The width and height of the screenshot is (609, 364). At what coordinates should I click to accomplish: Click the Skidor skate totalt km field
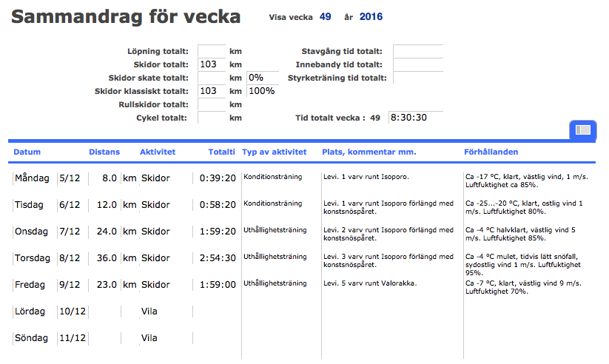coord(212,78)
